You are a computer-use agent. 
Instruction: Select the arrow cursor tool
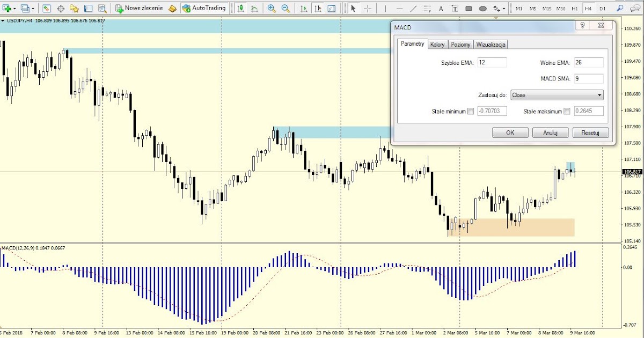353,9
